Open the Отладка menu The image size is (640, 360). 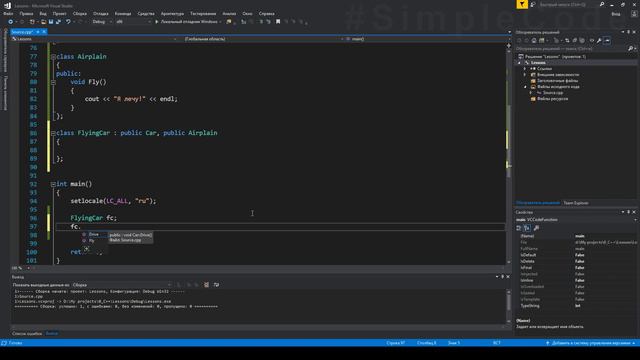pos(100,13)
